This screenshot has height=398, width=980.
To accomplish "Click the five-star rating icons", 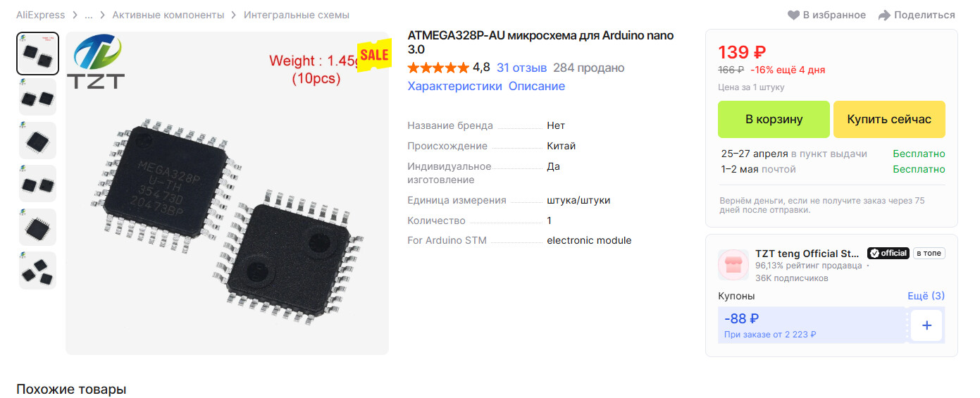I will (x=438, y=68).
